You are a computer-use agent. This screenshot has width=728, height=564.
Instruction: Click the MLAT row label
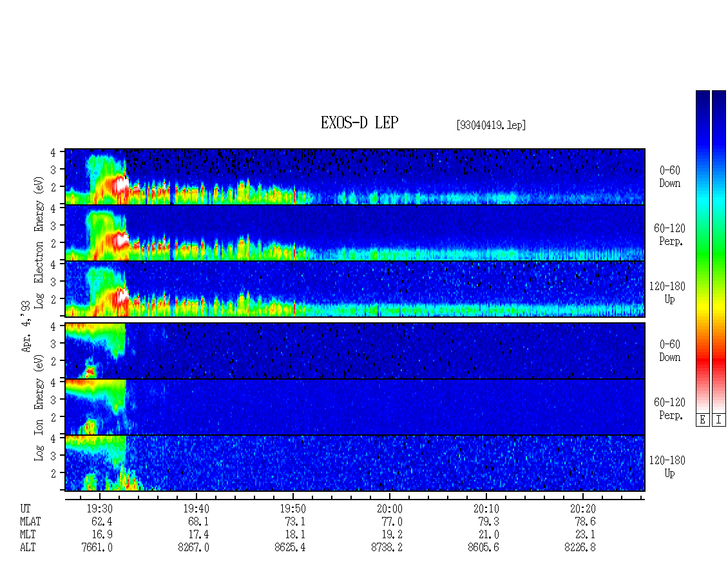[30, 521]
